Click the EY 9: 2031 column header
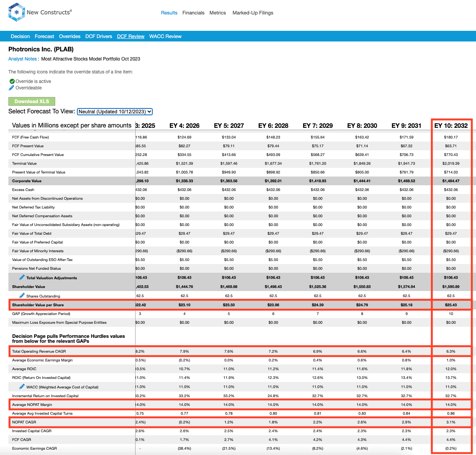476x455 pixels. [406, 126]
